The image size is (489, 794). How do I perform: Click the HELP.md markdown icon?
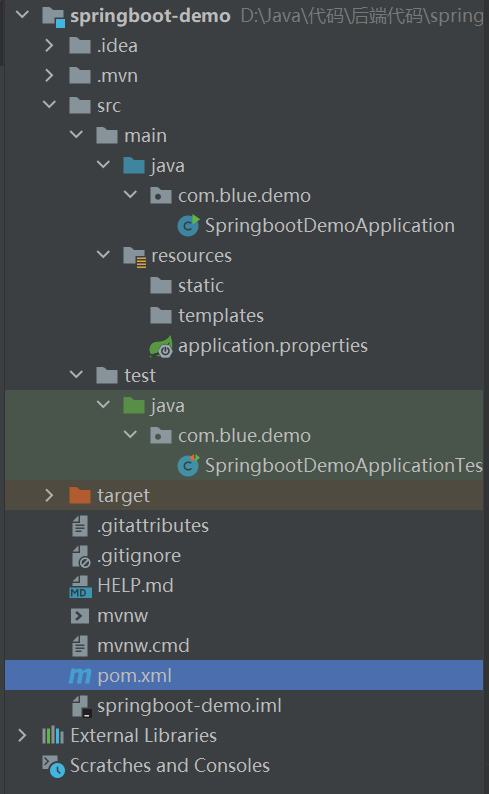[80, 586]
